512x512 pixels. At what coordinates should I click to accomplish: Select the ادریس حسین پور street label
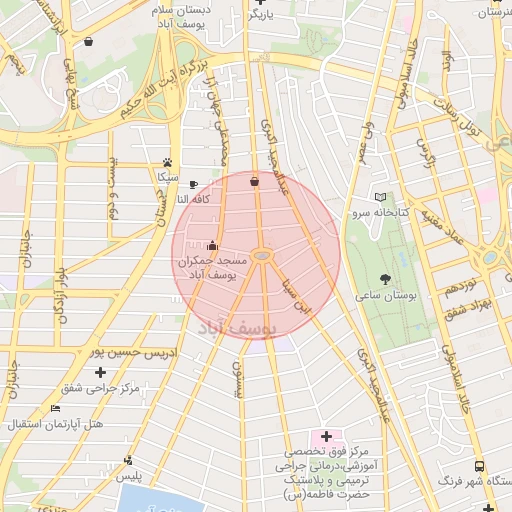134,353
